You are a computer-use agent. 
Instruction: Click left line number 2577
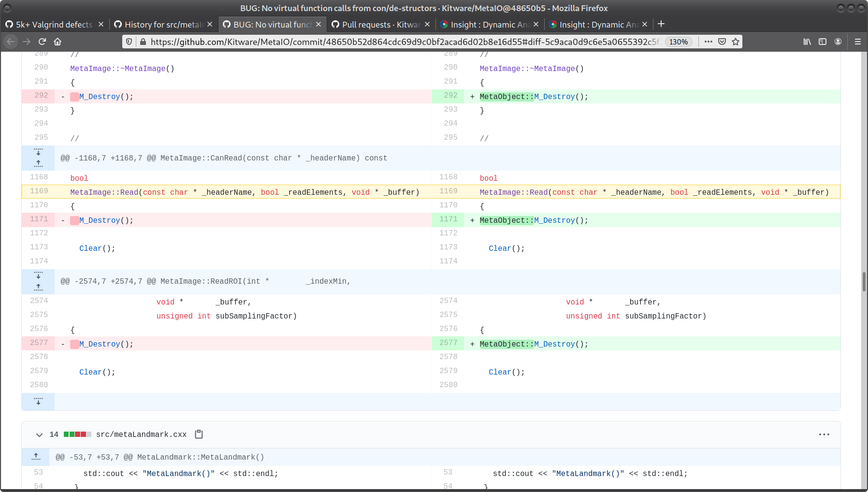[39, 343]
